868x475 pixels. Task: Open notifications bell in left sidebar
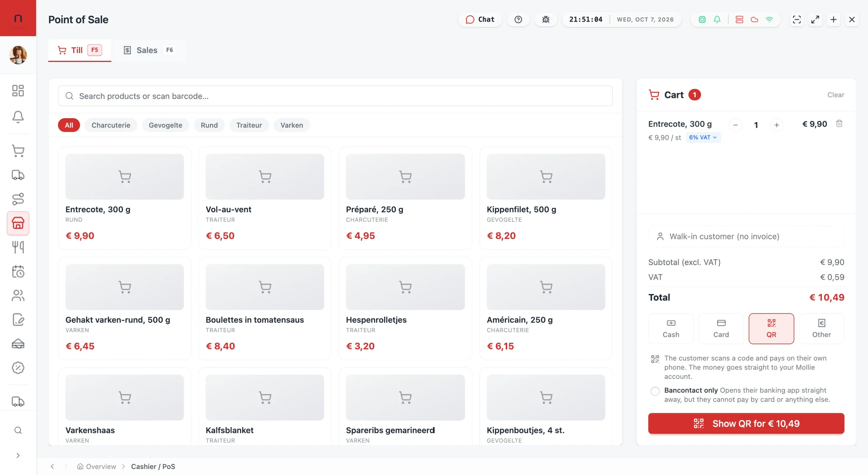[x=18, y=117]
